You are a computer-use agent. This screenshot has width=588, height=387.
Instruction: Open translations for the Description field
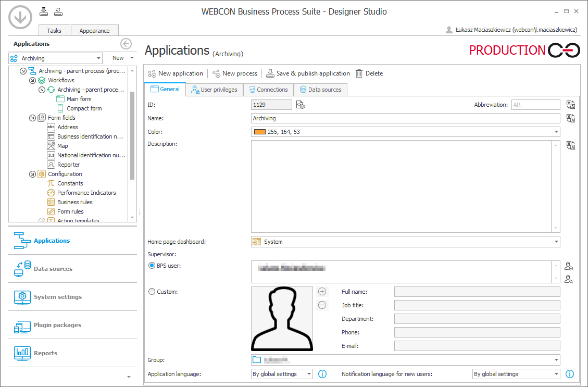(x=571, y=145)
